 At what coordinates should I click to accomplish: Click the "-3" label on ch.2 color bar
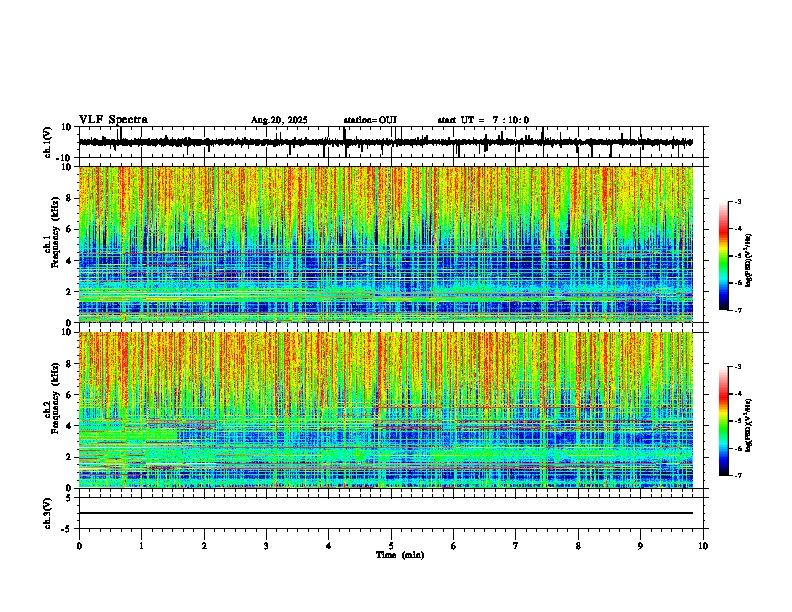[x=738, y=367]
